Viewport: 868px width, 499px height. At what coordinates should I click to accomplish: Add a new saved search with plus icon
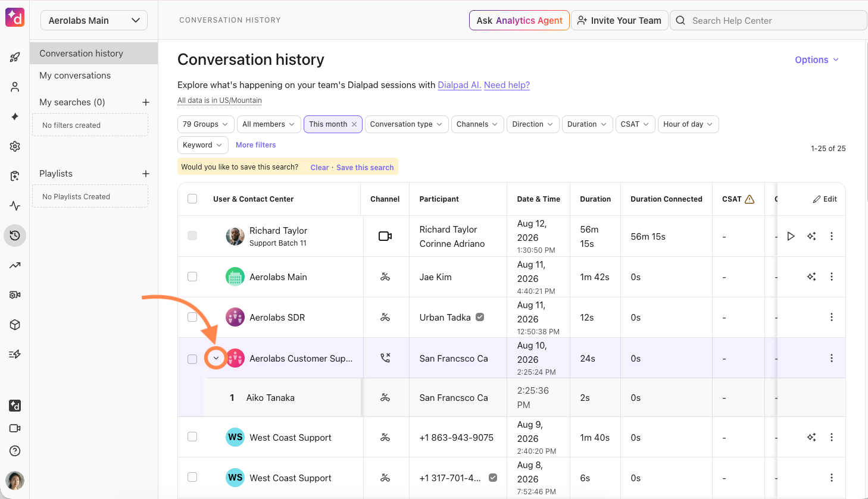tap(146, 102)
